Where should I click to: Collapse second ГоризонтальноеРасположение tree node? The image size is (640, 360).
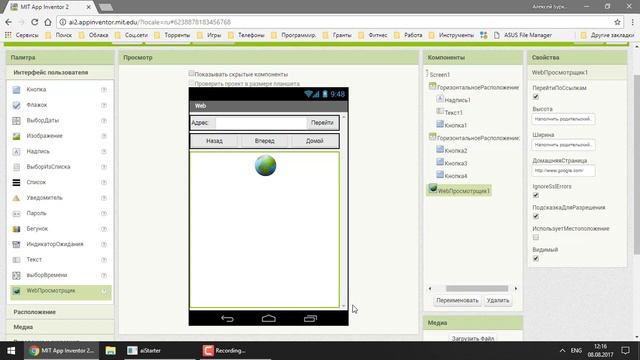tap(432, 137)
